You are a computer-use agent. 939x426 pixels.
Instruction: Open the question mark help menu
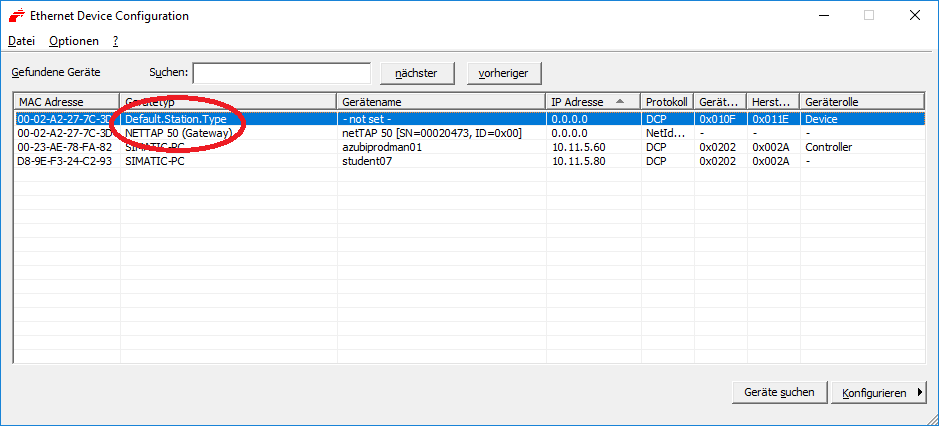[x=116, y=41]
